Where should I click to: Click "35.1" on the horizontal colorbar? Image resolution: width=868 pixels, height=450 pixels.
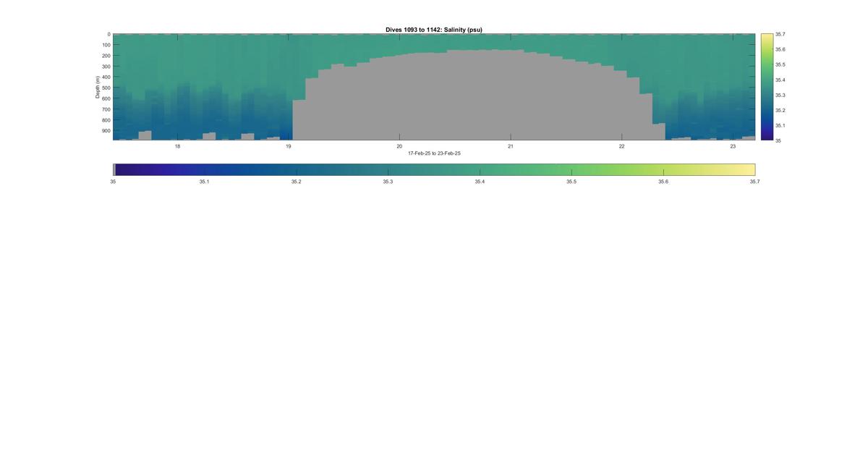pos(205,182)
